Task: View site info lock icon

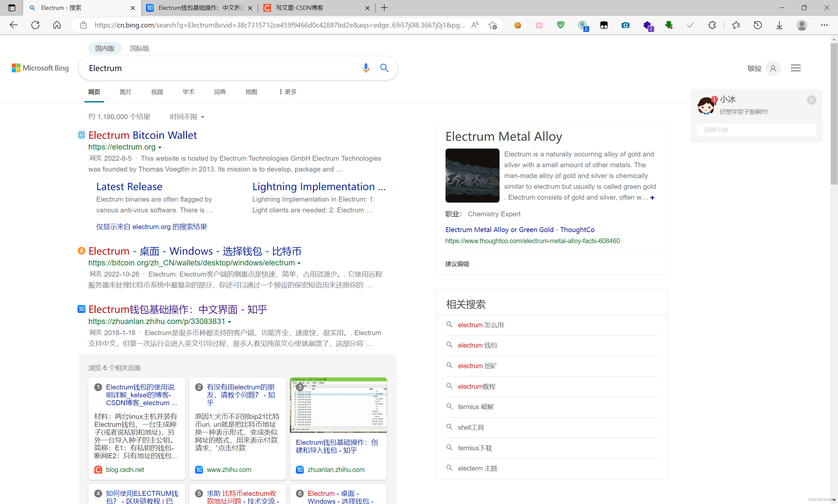Action: [x=83, y=25]
